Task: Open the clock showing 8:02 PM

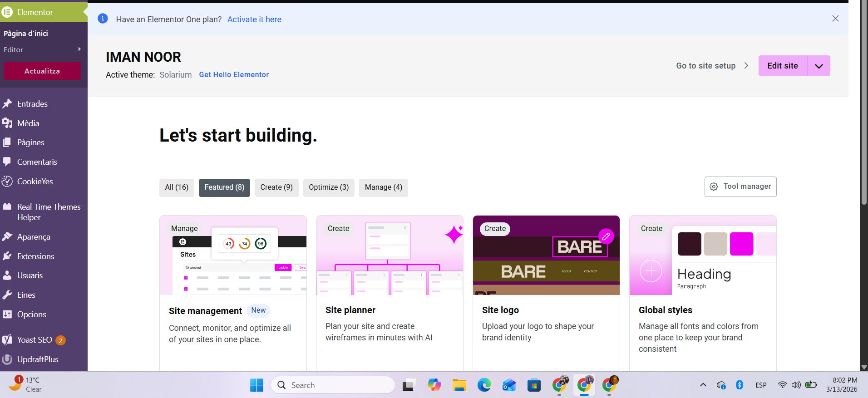Action: click(x=842, y=385)
